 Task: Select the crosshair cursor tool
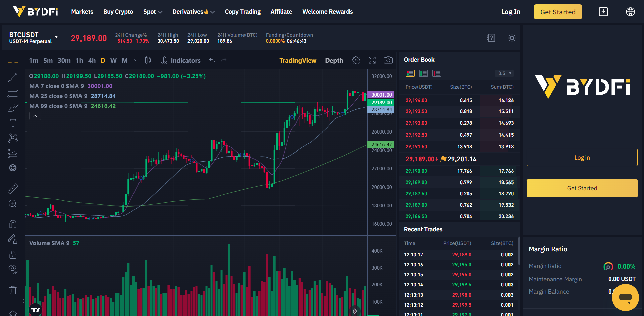point(13,62)
